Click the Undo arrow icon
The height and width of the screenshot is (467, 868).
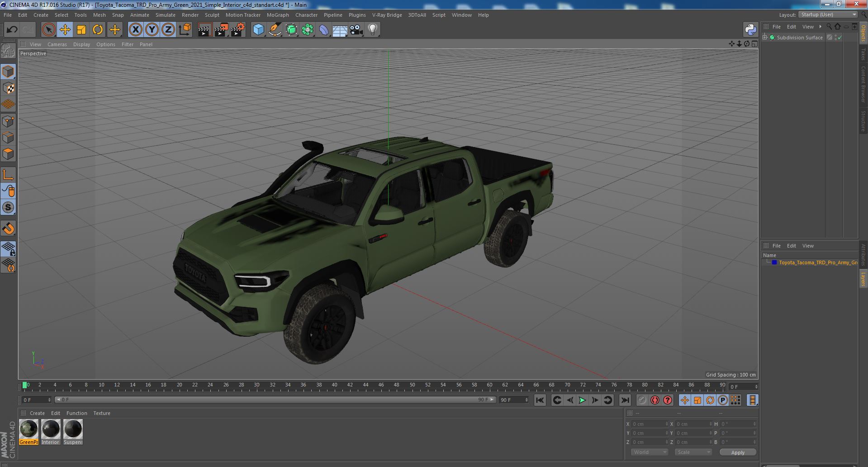point(12,30)
